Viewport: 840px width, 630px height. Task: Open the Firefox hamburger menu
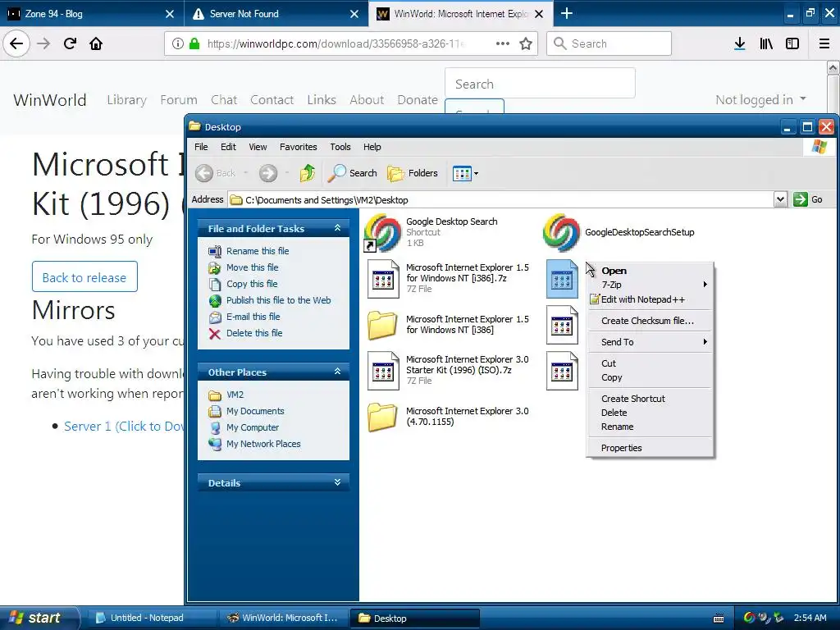pos(824,43)
